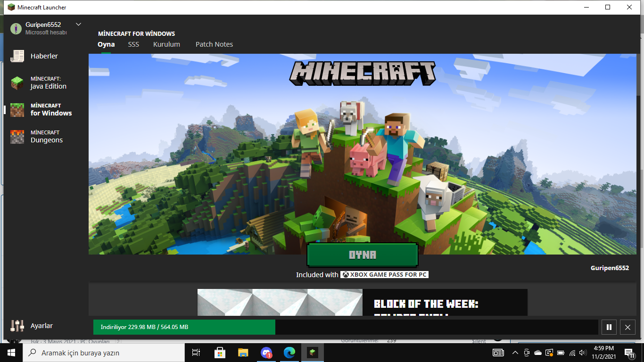
Task: Open the Block of the Week news thumbnail
Action: click(x=280, y=303)
